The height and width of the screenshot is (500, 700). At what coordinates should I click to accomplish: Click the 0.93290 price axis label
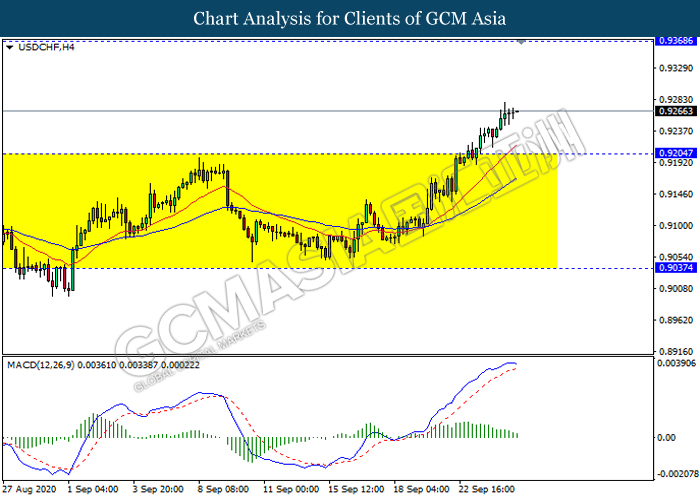pos(676,68)
